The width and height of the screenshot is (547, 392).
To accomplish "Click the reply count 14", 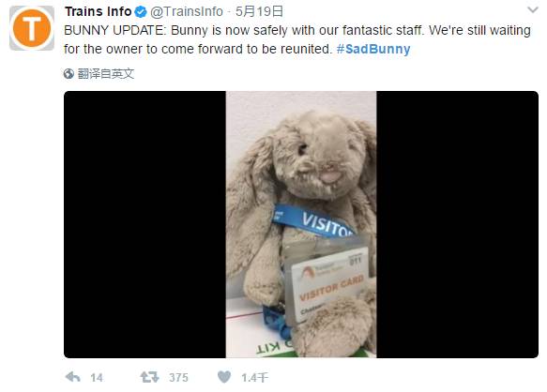I will pyautogui.click(x=97, y=377).
